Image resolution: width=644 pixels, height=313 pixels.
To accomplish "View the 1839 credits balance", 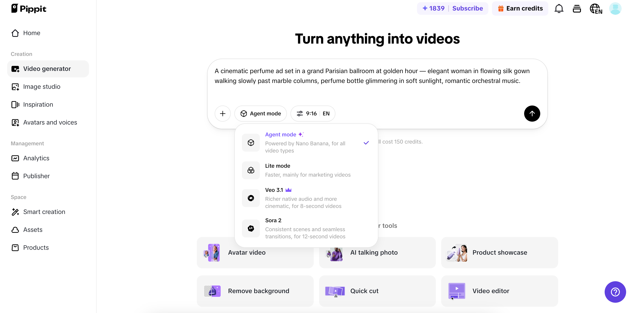I will coord(433,8).
